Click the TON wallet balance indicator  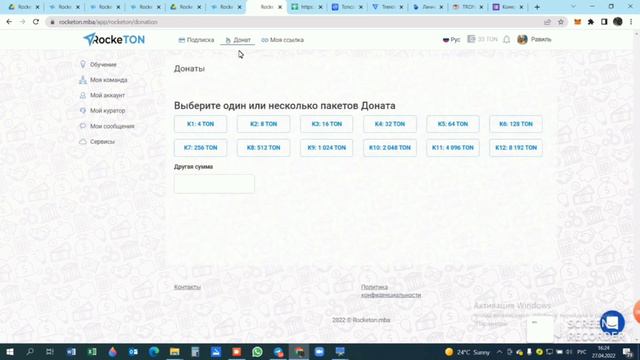pyautogui.click(x=482, y=39)
